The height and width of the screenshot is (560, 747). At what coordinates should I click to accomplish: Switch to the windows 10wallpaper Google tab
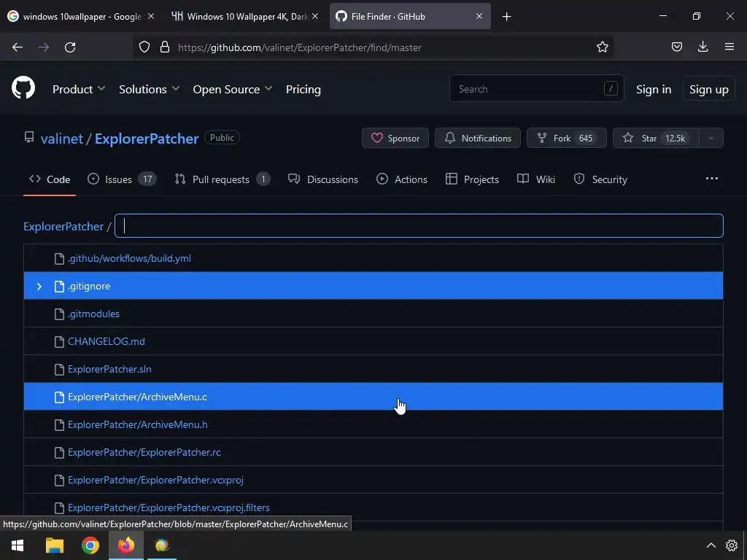coord(82,16)
